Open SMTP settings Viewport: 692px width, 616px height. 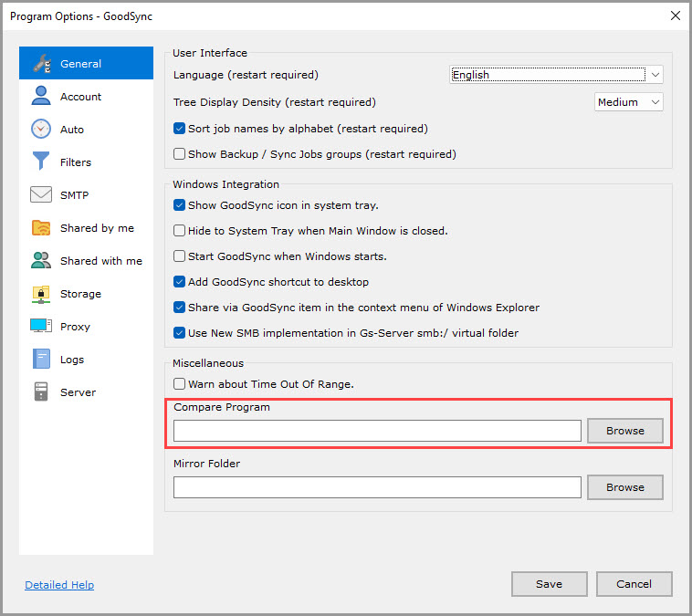click(x=86, y=194)
